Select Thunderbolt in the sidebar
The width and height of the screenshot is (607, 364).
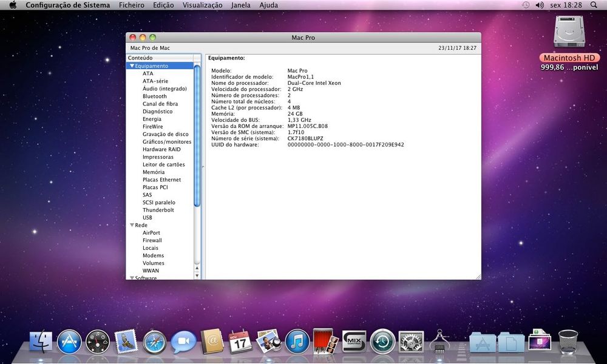click(158, 210)
